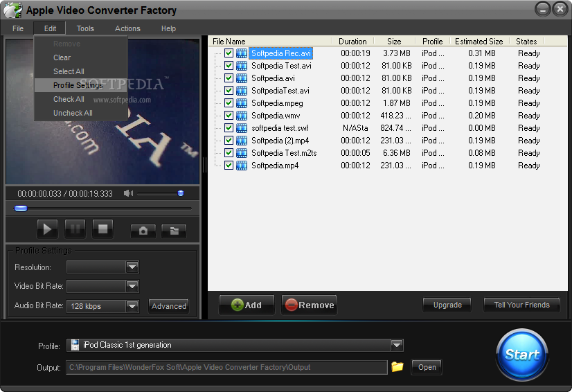The image size is (572, 392).
Task: Uncheck Softpedia Test.m2ts checkbox
Action: point(229,153)
